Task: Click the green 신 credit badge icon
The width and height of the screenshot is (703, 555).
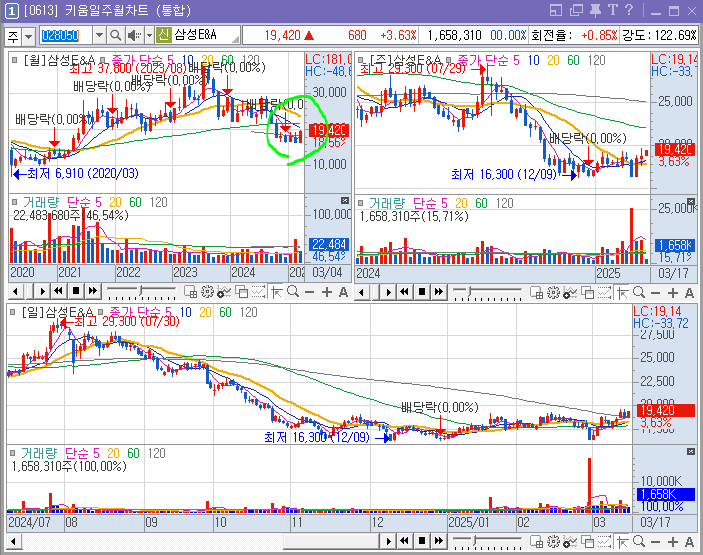Action: (164, 35)
